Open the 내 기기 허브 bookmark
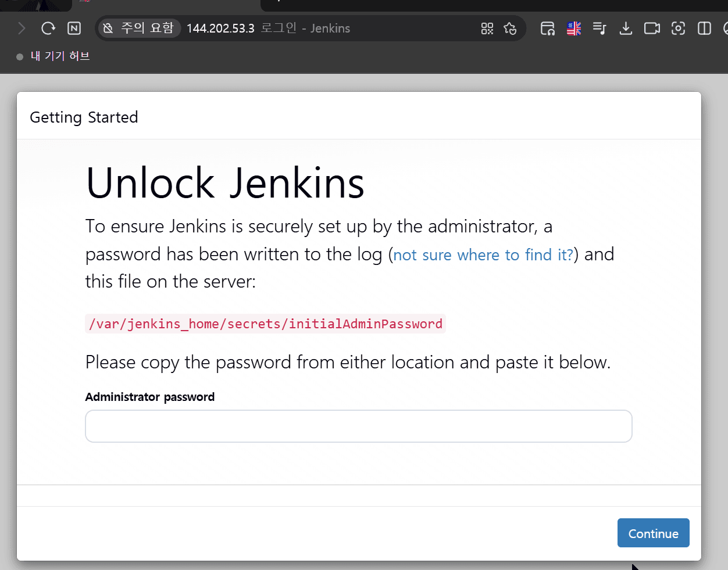The image size is (728, 570). pos(53,56)
